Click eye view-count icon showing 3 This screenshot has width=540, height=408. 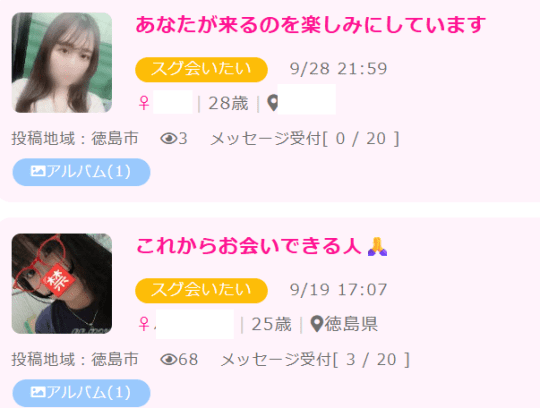pyautogui.click(x=169, y=139)
